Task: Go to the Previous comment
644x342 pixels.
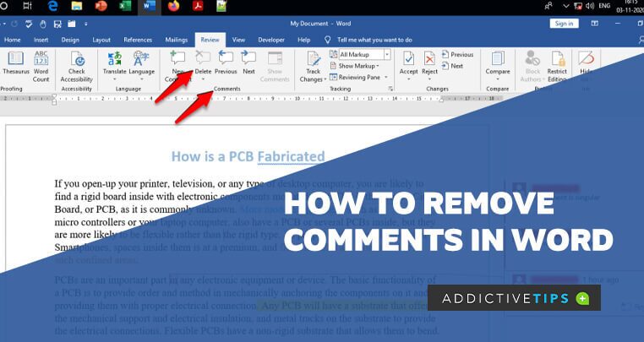Action: pos(226,63)
